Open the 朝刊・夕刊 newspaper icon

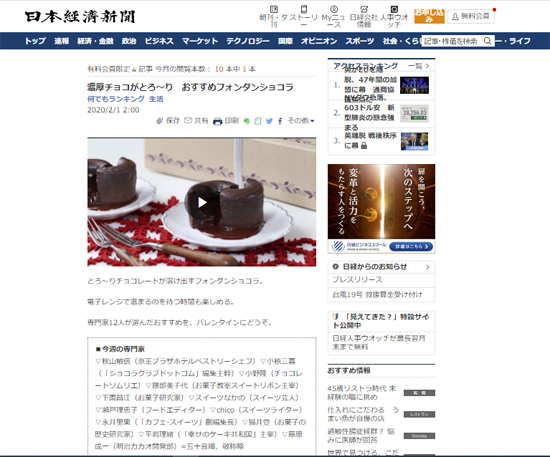click(274, 9)
